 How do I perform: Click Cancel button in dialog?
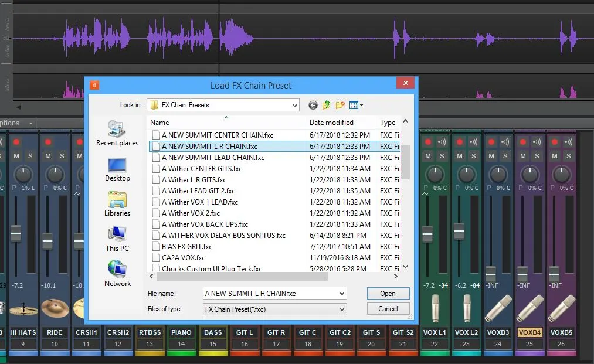pyautogui.click(x=388, y=309)
